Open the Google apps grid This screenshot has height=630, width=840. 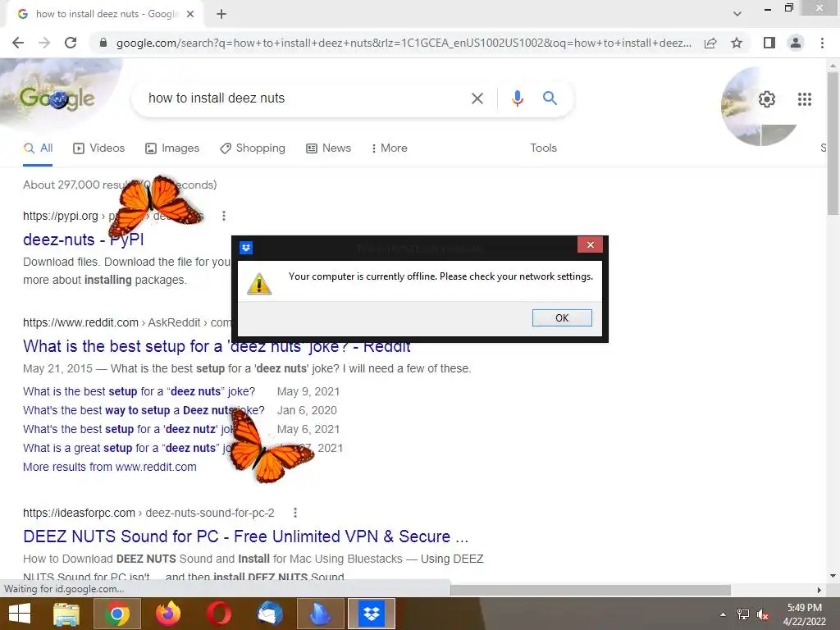click(804, 99)
